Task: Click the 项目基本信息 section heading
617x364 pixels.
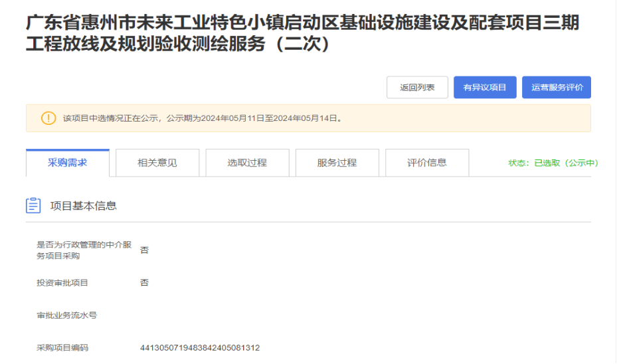Action: pos(84,206)
